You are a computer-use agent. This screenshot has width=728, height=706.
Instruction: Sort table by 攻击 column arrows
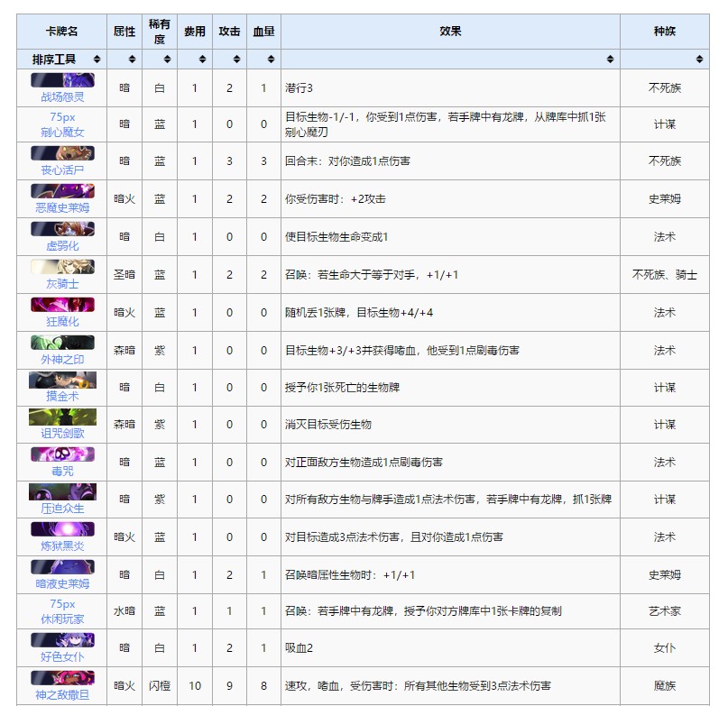237,60
